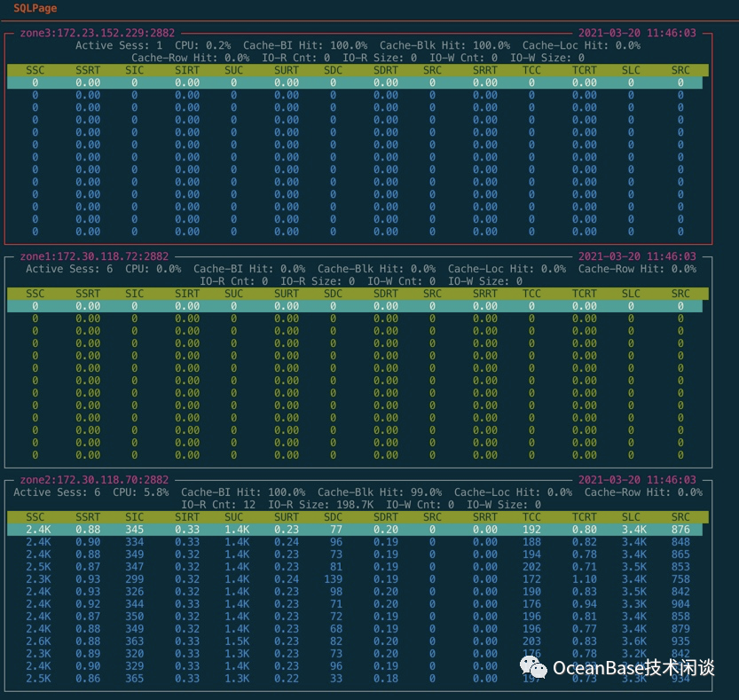Screen dimensions: 739x700
Task: Click the TCC column header in zone2
Action: [x=531, y=517]
